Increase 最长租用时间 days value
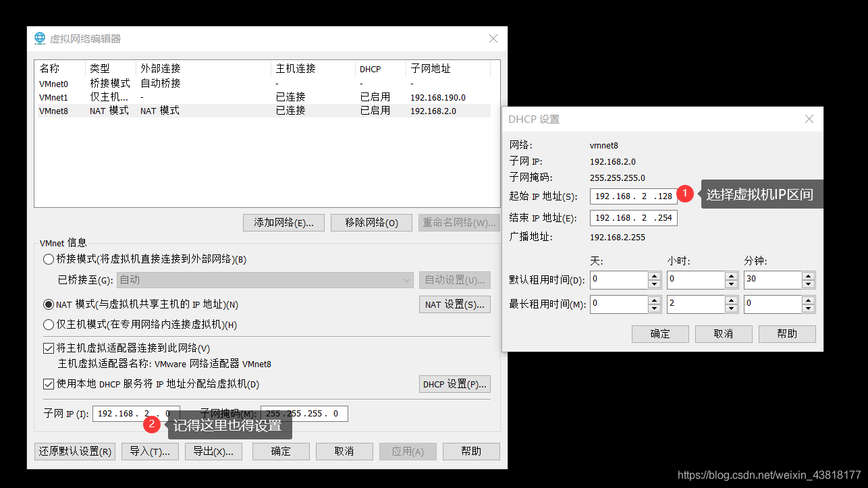This screenshot has width=868, height=488. (654, 300)
